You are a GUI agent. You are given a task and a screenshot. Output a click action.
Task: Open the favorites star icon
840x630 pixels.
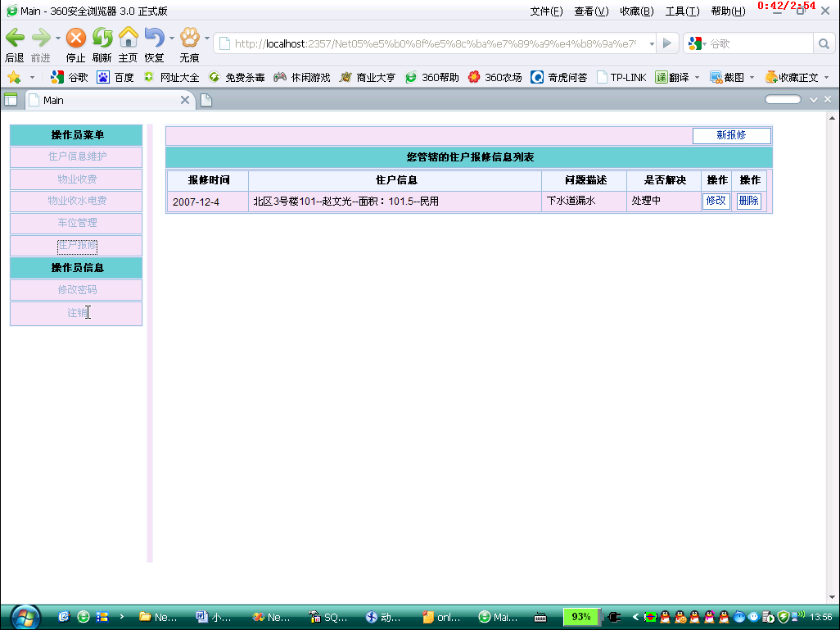click(14, 77)
